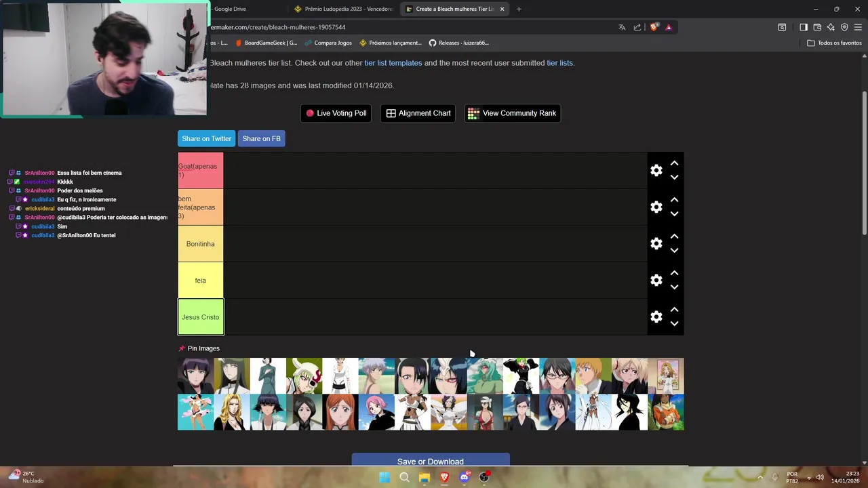Open settings gear for Goat tier row
Screen dimensions: 868x488
[656, 171]
